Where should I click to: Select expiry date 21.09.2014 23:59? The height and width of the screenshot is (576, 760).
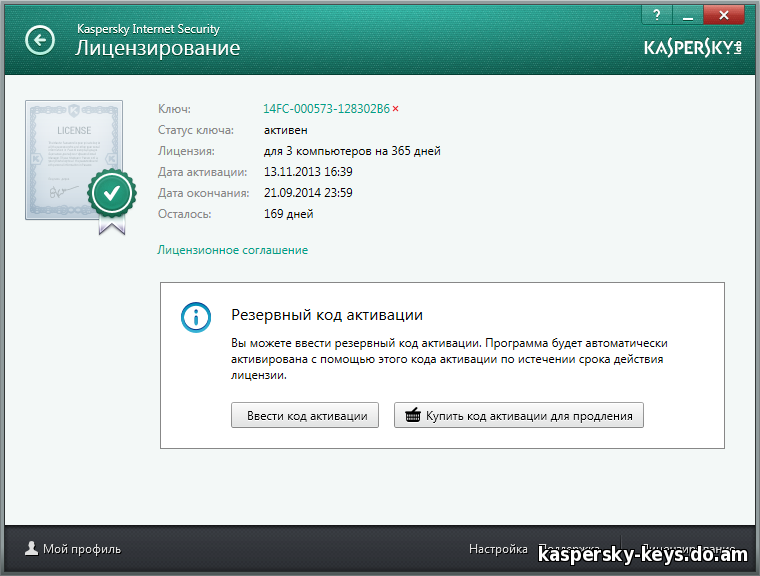308,193
